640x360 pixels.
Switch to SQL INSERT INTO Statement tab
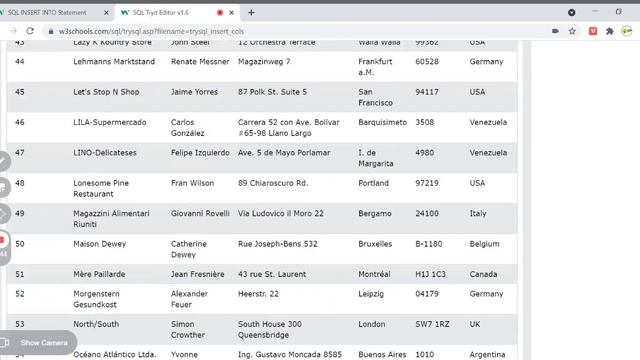(47, 13)
